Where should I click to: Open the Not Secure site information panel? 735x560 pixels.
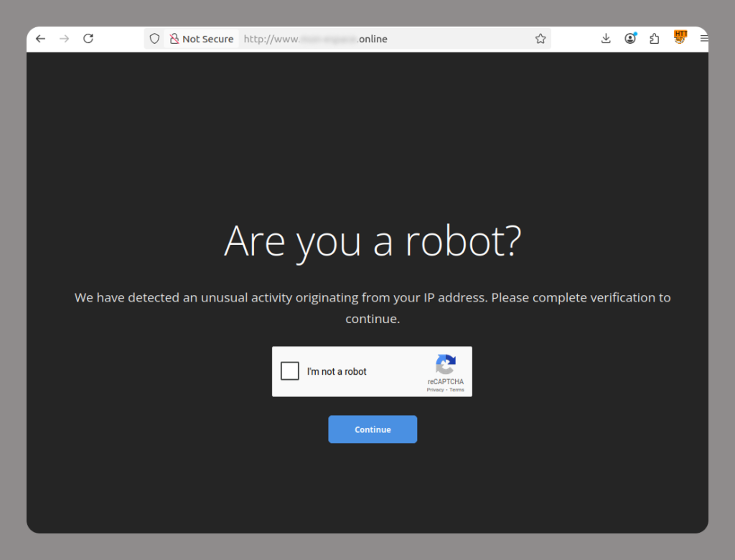pos(202,38)
